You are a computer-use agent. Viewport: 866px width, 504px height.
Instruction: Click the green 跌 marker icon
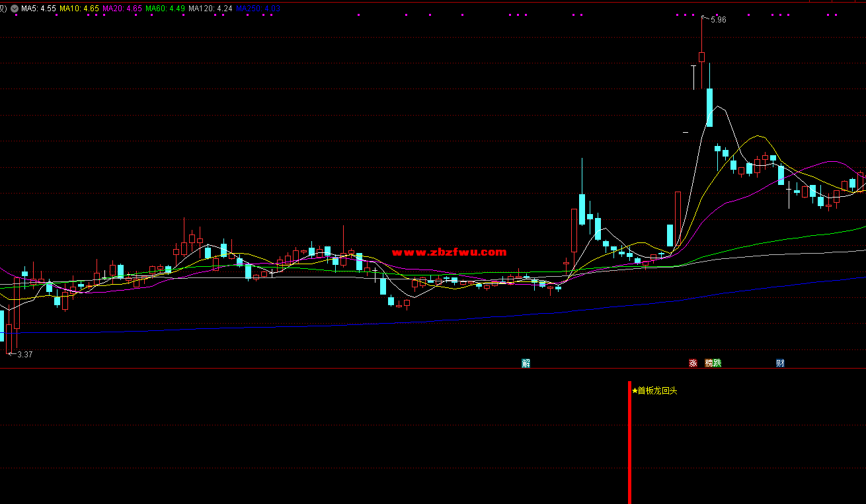(717, 363)
